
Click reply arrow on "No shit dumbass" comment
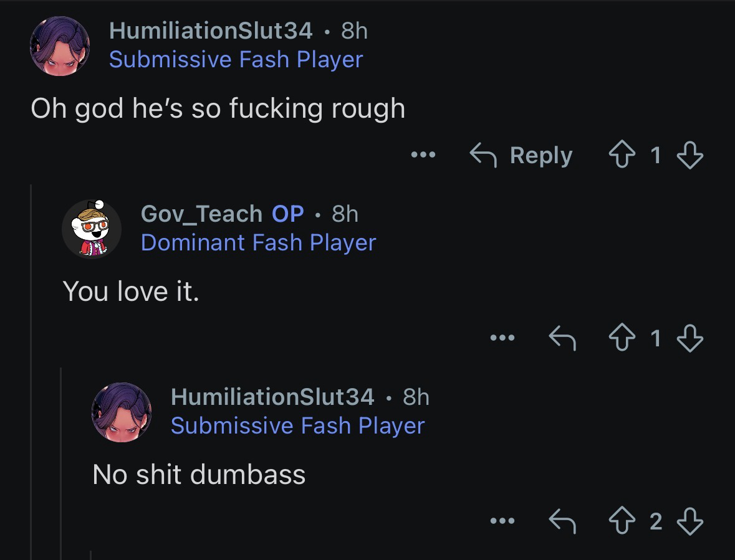click(561, 521)
